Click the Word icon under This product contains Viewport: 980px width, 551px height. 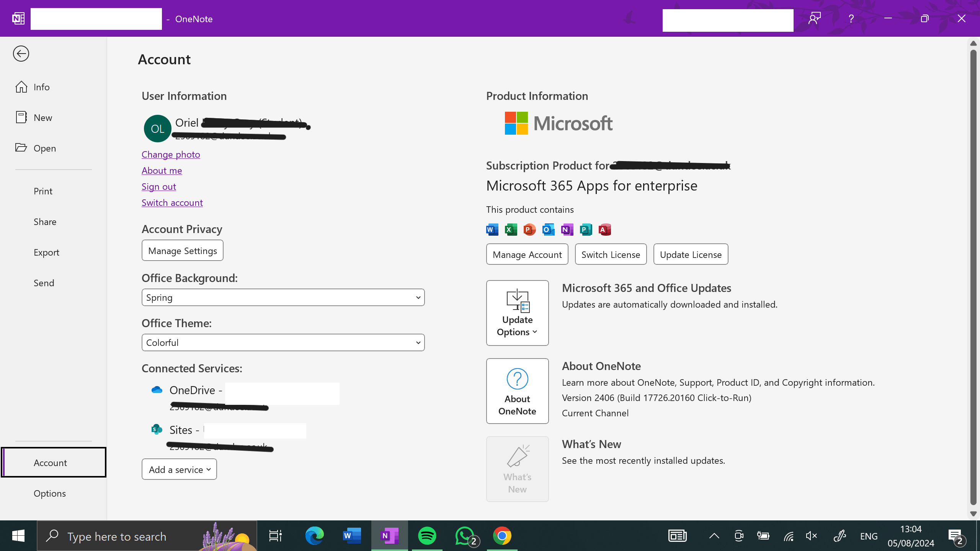tap(492, 230)
